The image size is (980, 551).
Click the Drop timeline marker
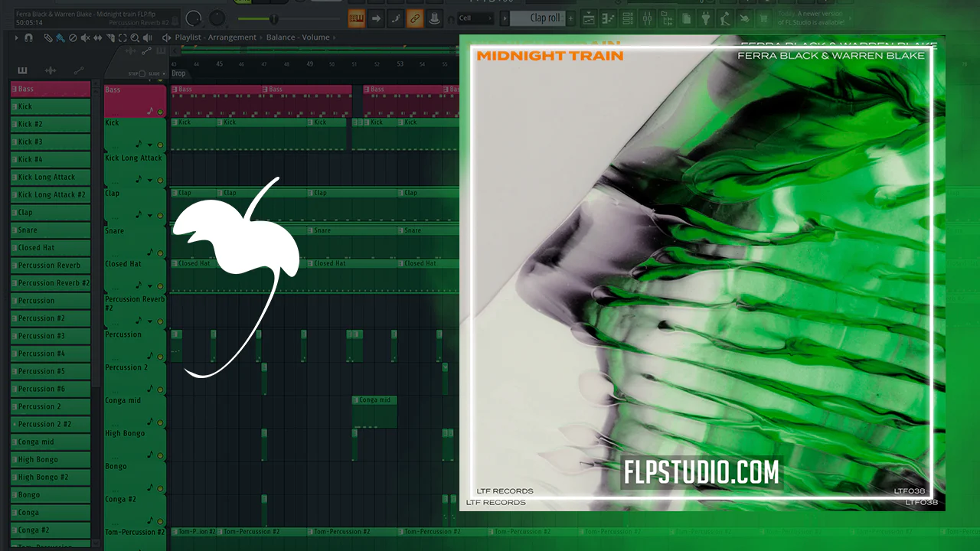(178, 73)
